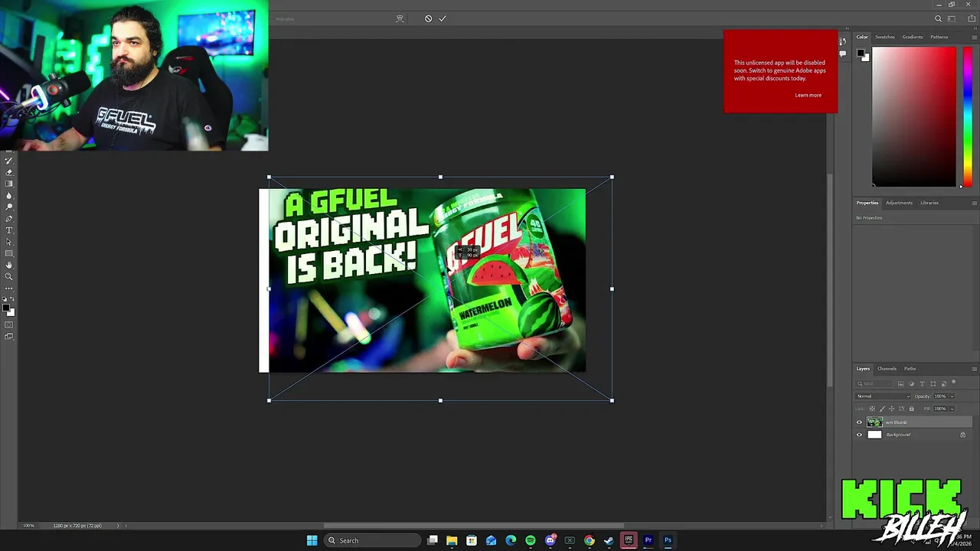Screen dimensions: 980x551
Task: Click inside the color picker field
Action: pos(914,116)
